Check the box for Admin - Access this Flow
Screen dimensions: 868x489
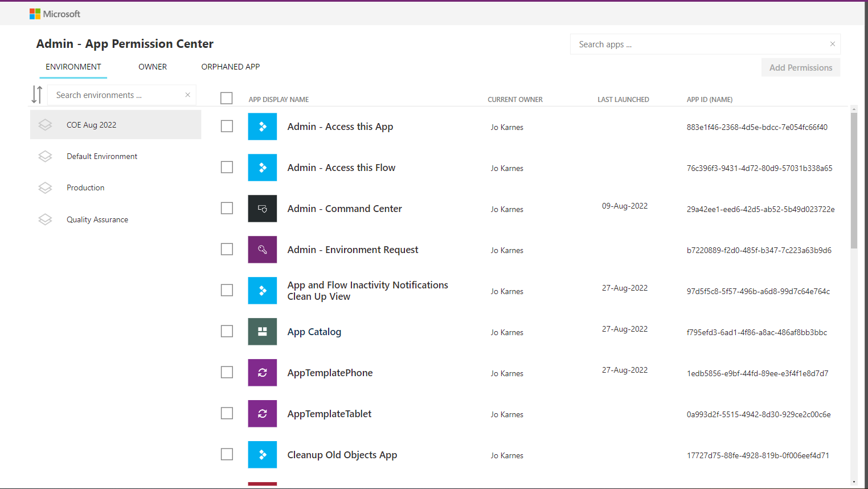pyautogui.click(x=227, y=167)
